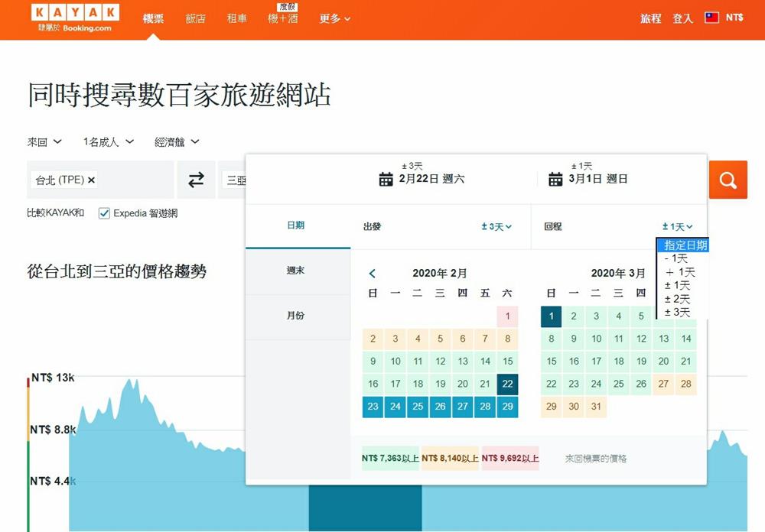Screen dimensions: 765x532
Task: Open the 來回 trip type dropdown
Action: [x=44, y=142]
